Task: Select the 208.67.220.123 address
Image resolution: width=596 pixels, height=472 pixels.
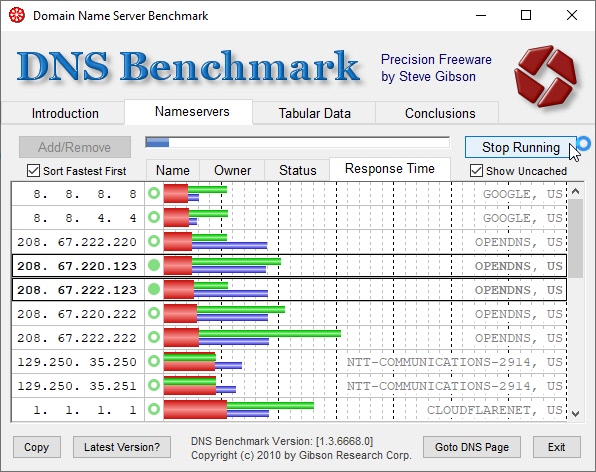Action: coord(78,266)
